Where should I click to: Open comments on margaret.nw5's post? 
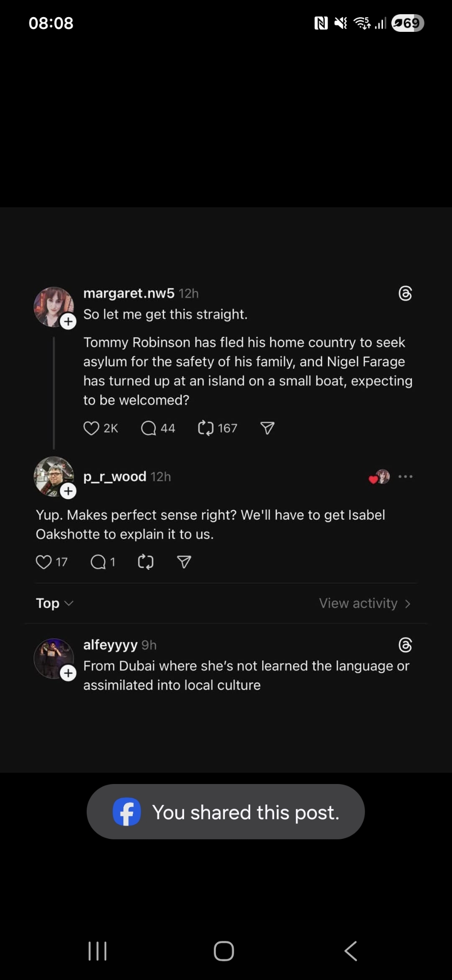tap(148, 428)
